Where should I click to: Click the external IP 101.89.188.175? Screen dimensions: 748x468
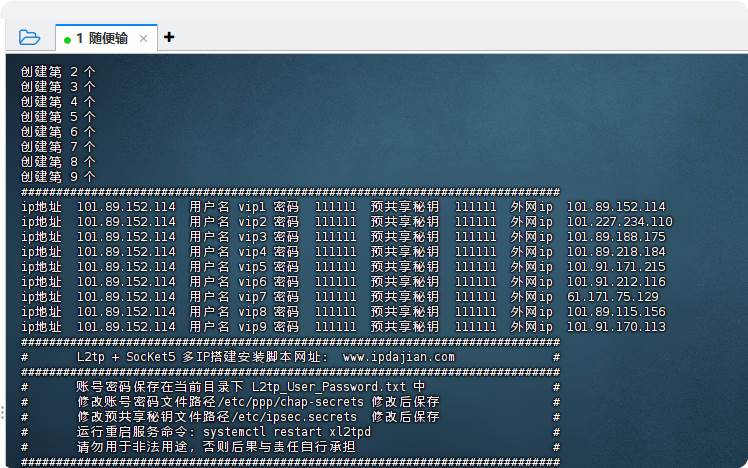615,237
